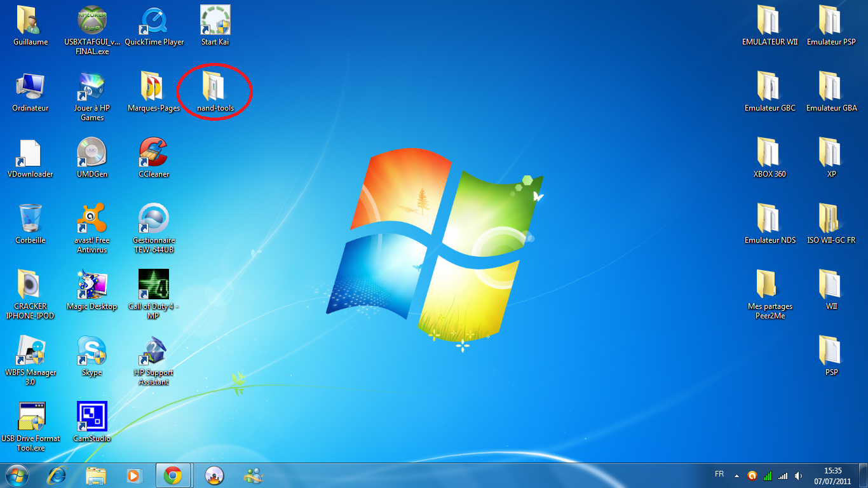Open avast tray icon
This screenshot has height=488, width=868.
pyautogui.click(x=752, y=475)
